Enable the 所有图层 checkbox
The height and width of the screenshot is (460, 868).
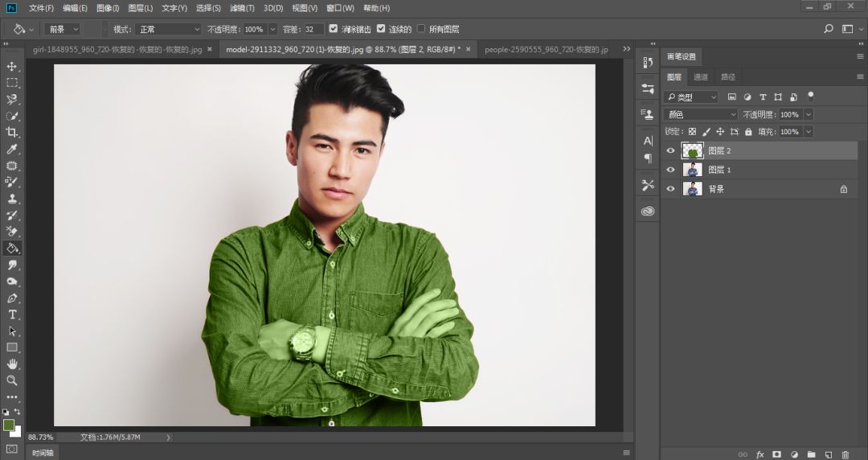pyautogui.click(x=421, y=29)
